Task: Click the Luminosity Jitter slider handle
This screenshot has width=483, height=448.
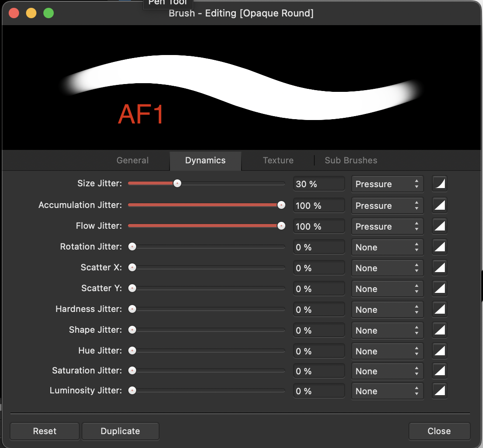Action: pyautogui.click(x=132, y=391)
